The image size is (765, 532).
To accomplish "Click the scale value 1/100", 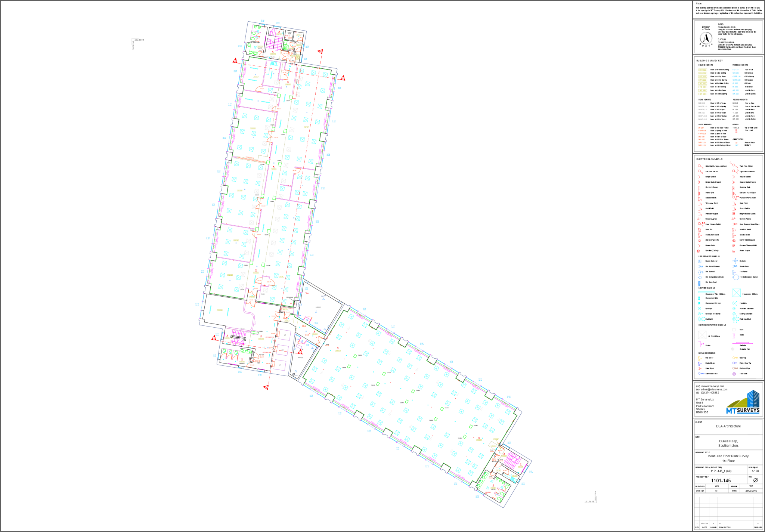I will [x=755, y=471].
